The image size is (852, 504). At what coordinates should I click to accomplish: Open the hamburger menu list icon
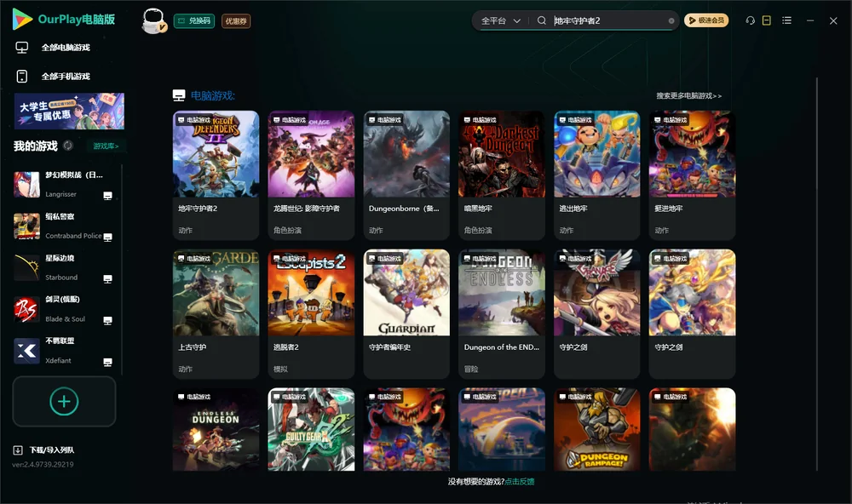click(x=786, y=20)
